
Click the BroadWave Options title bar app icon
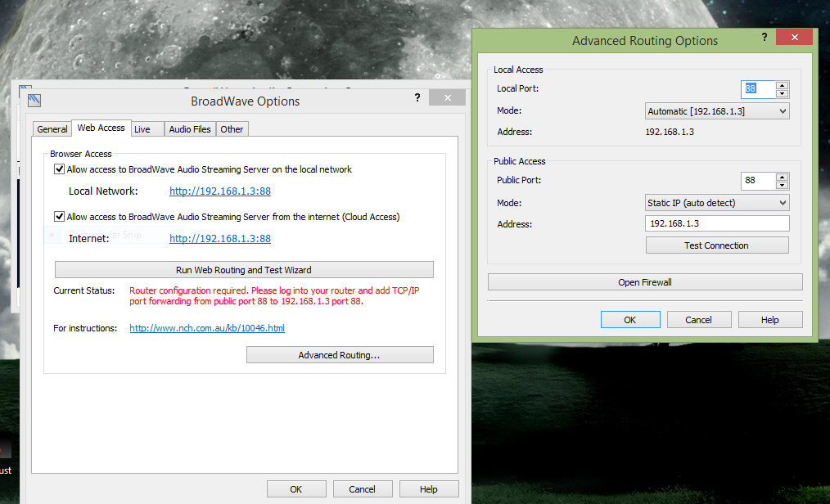click(x=34, y=100)
